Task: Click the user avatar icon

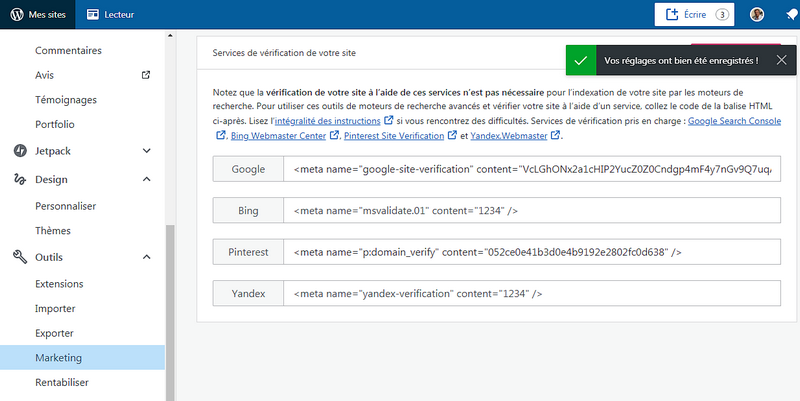Action: pyautogui.click(x=757, y=15)
